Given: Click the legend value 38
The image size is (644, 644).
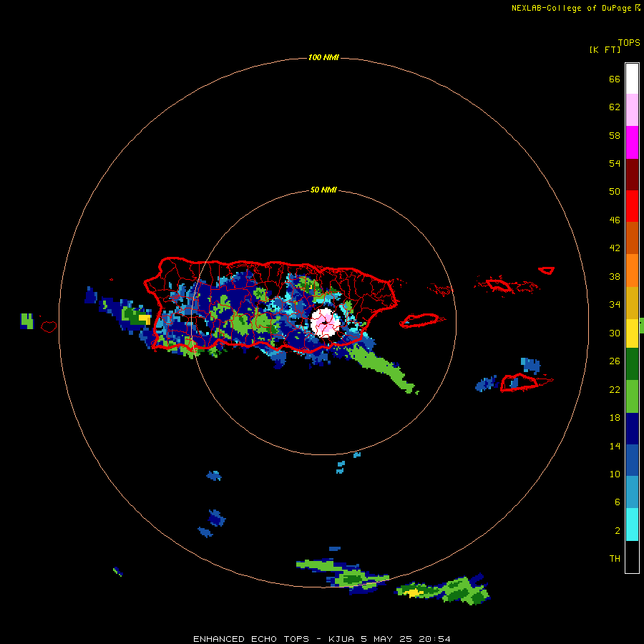Looking at the screenshot, I should (x=615, y=277).
